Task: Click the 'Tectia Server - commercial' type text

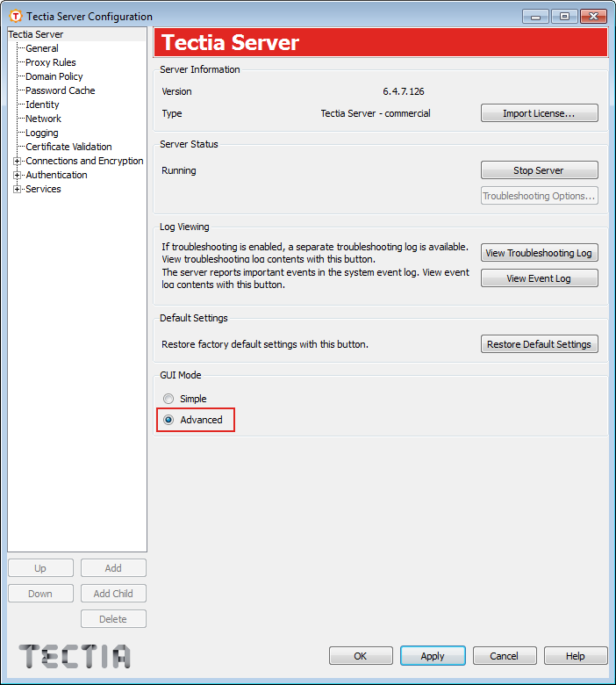Action: 376,113
